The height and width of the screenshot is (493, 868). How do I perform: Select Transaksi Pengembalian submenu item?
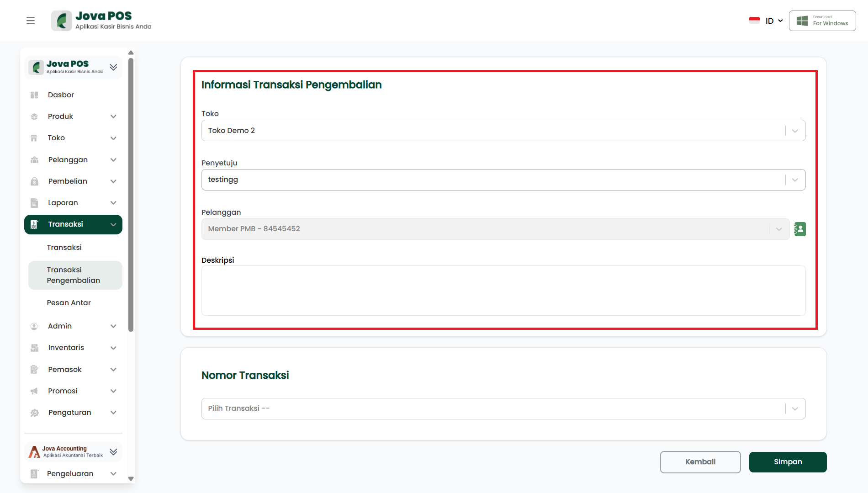pos(73,275)
